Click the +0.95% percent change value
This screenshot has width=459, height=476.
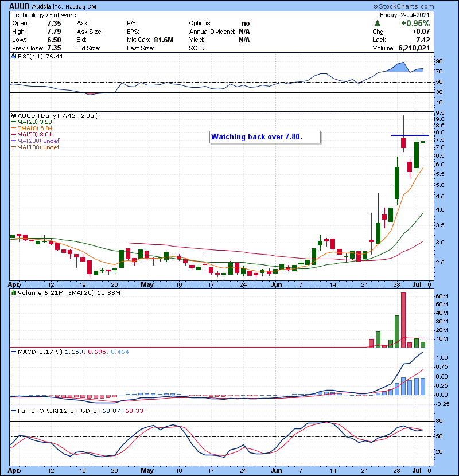click(x=415, y=24)
